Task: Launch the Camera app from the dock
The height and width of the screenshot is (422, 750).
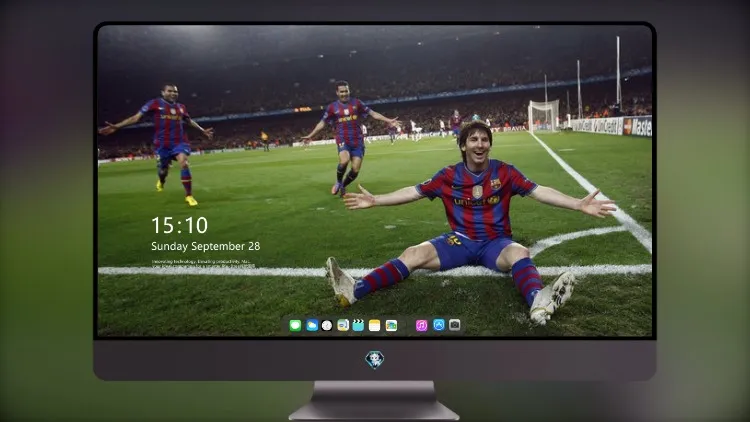Action: coord(455,325)
